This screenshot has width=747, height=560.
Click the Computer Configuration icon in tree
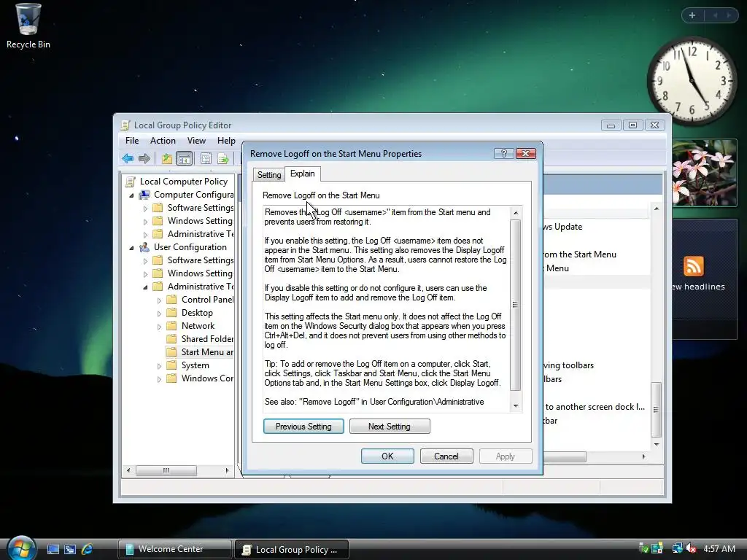pos(144,195)
